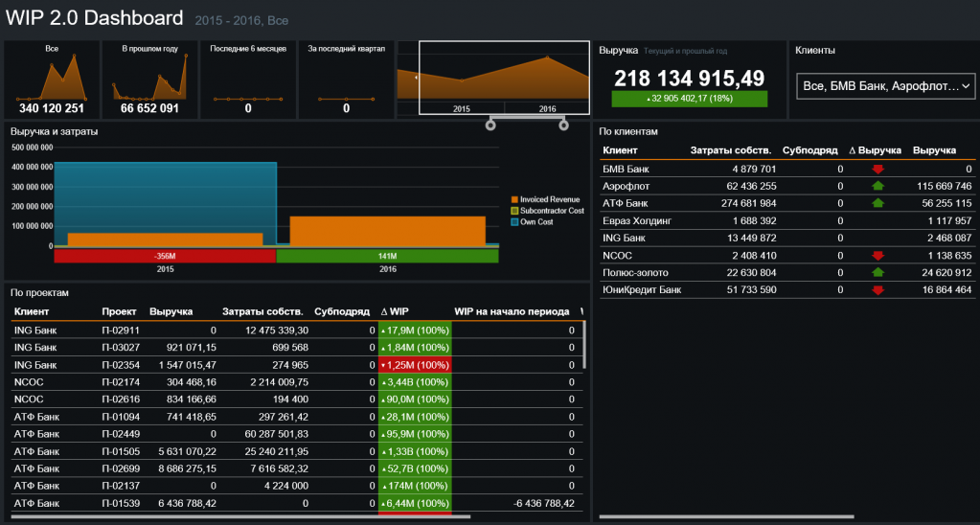Click the green 141M bar for 2016
The height and width of the screenshot is (525, 980).
click(x=387, y=256)
